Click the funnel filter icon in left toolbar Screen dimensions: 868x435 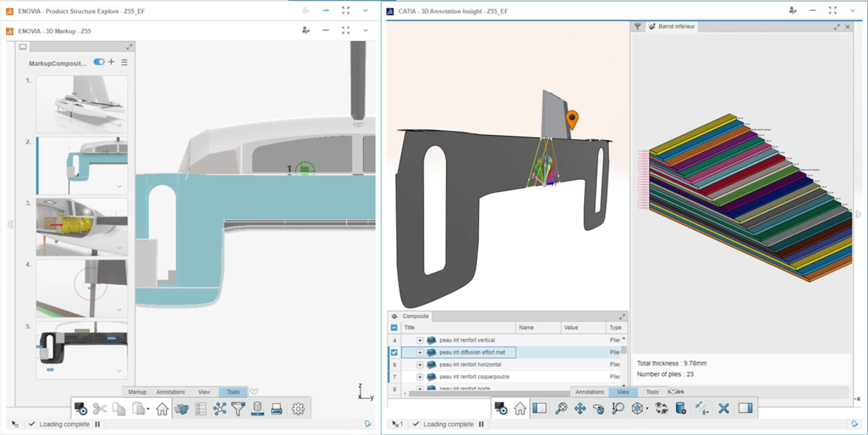(x=238, y=409)
